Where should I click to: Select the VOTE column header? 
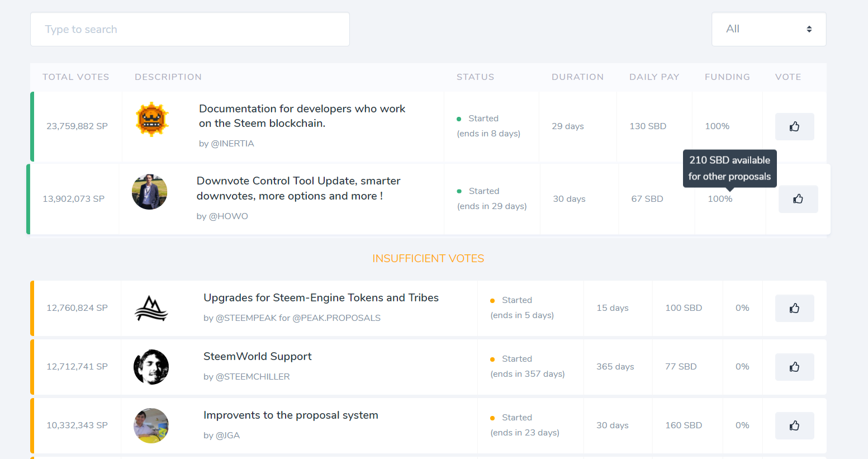pos(788,77)
